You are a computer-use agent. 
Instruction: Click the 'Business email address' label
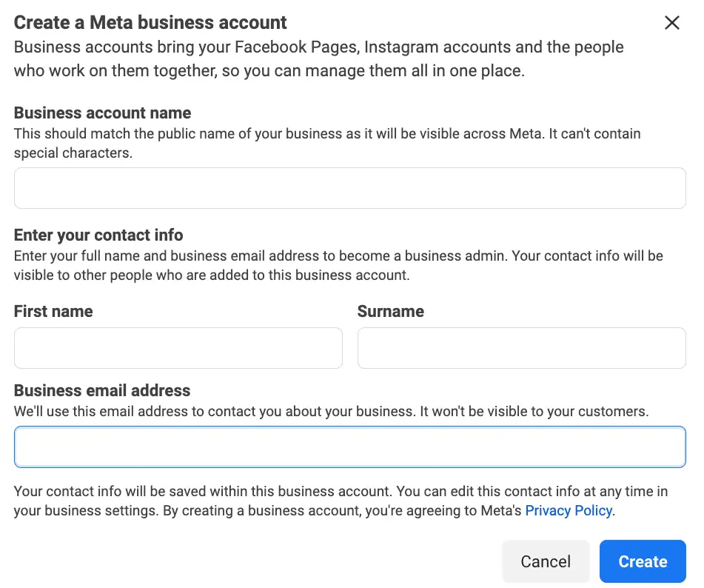click(x=102, y=390)
